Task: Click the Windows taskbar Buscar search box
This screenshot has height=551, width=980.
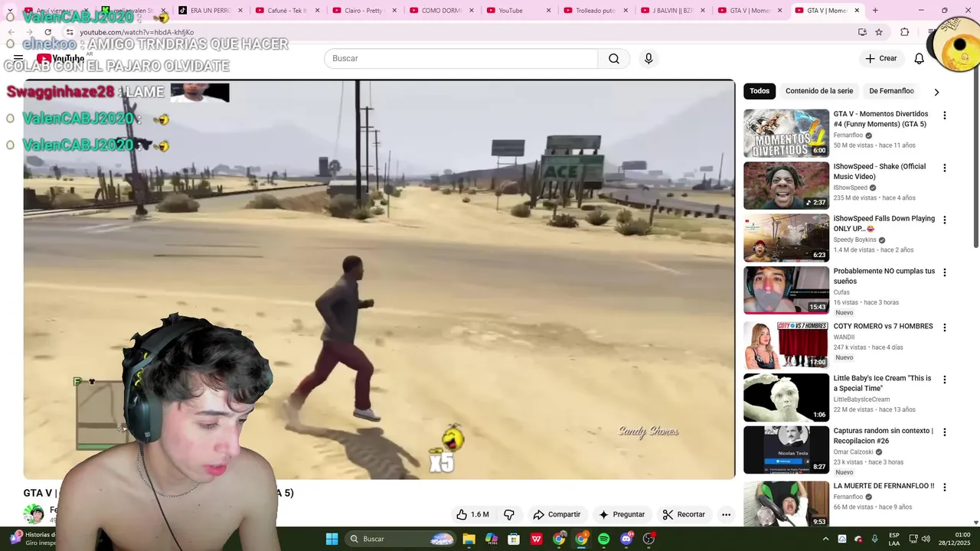Action: 399,539
